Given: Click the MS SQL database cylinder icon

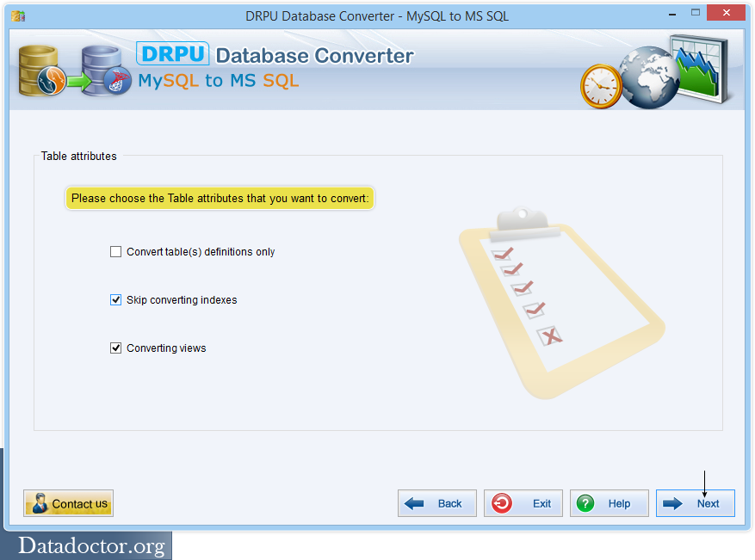Looking at the screenshot, I should [x=107, y=71].
